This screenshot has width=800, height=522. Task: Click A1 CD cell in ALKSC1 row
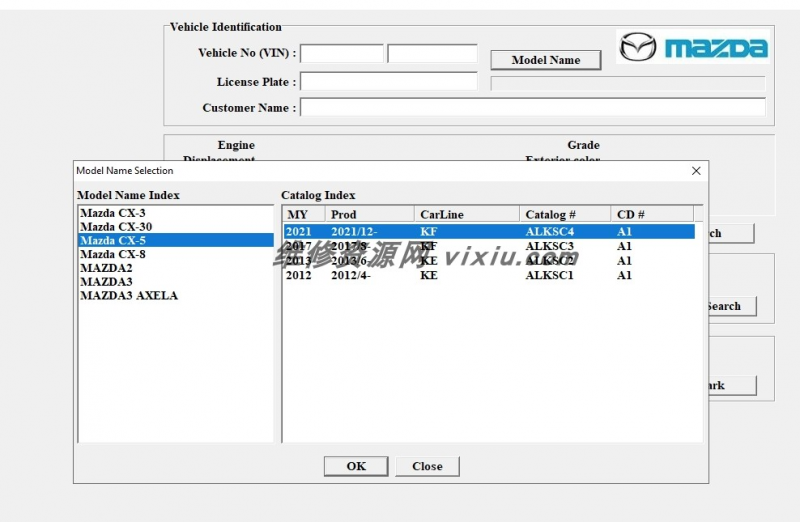click(x=624, y=275)
